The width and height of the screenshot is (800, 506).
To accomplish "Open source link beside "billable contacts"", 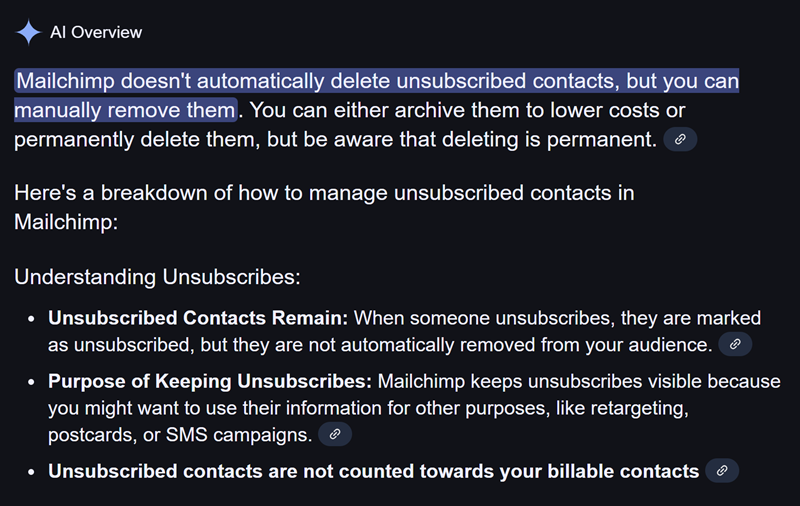I will 722,470.
